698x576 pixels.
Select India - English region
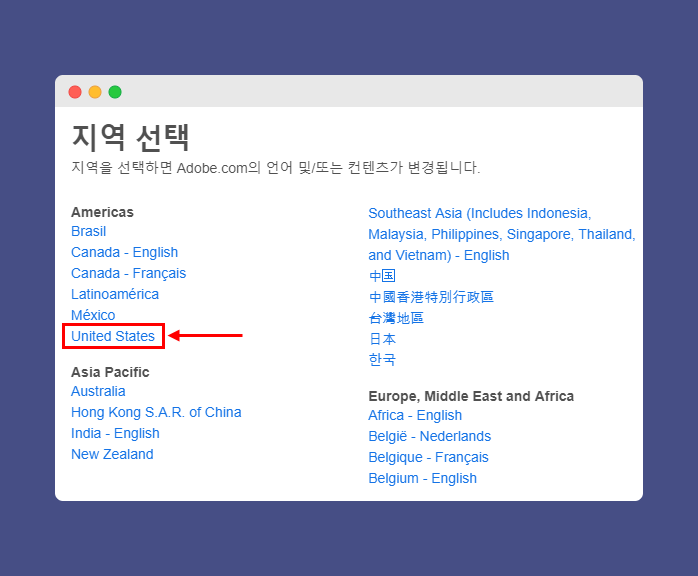[115, 433]
